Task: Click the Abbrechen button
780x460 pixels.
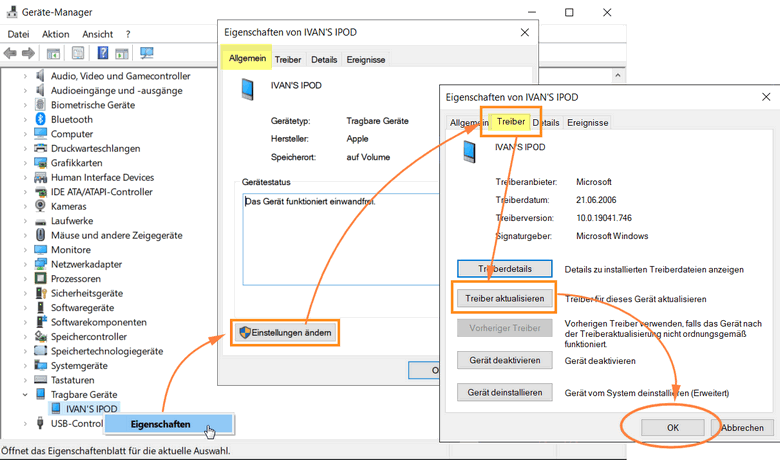Action: click(x=742, y=428)
